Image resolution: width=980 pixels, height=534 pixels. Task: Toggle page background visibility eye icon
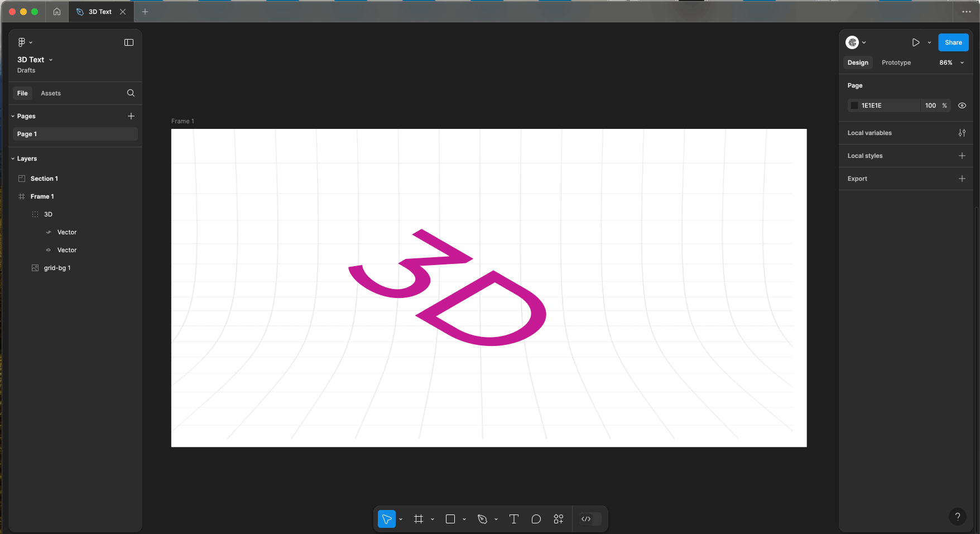pyautogui.click(x=962, y=105)
